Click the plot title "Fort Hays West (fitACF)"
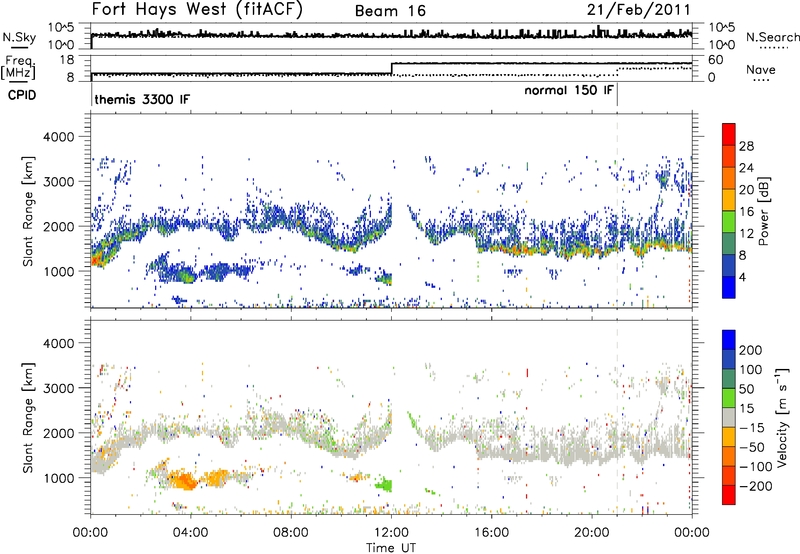This screenshot has height=554, width=800. point(197,9)
